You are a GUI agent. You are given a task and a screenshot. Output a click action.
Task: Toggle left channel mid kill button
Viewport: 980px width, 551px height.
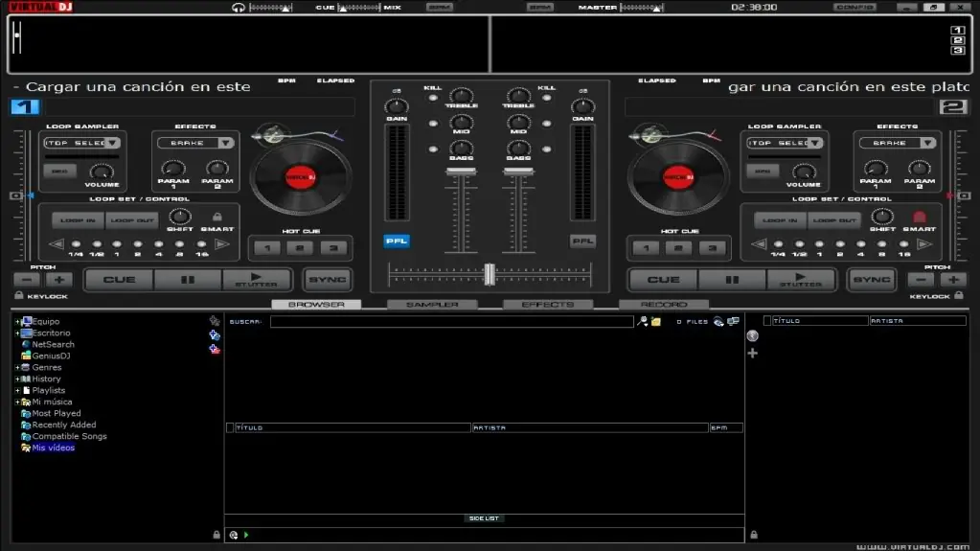tap(433, 124)
